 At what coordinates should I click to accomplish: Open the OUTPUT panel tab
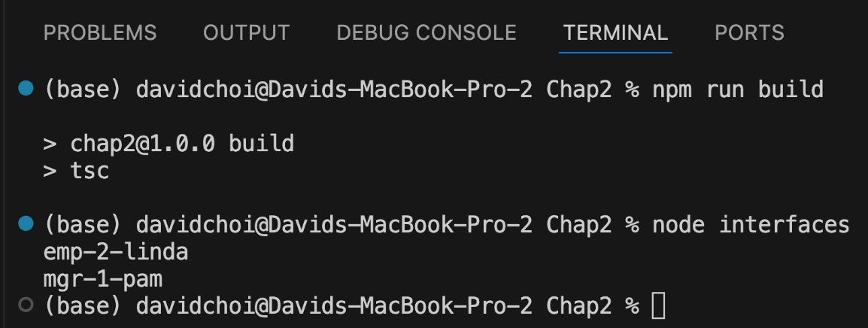247,33
